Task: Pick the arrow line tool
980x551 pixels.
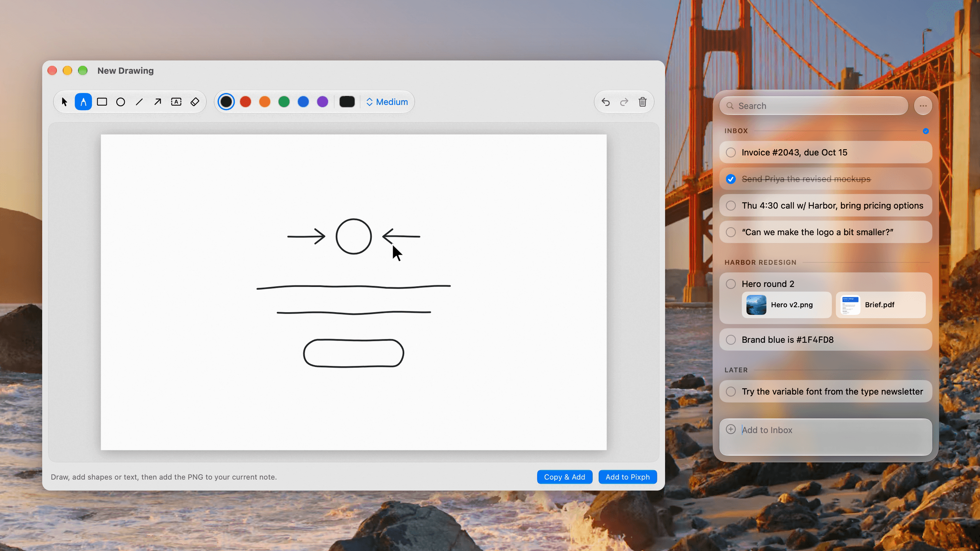Action: click(158, 102)
